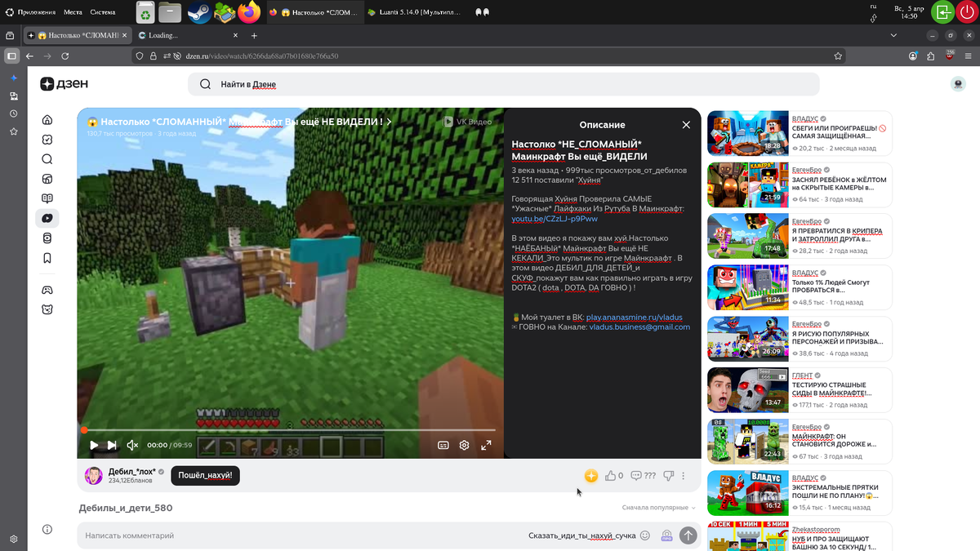Open the shorts clips sidebar icon

click(47, 238)
